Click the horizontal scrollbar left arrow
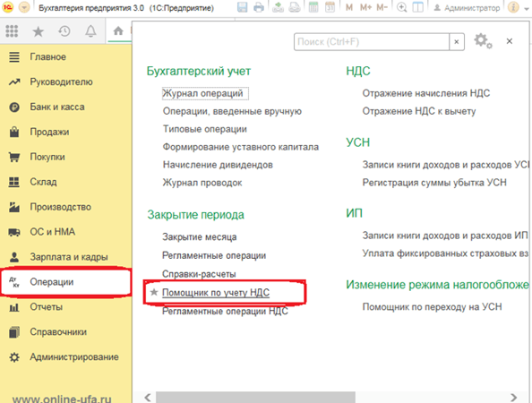Viewport: 532px width, 403px height. pos(148,398)
